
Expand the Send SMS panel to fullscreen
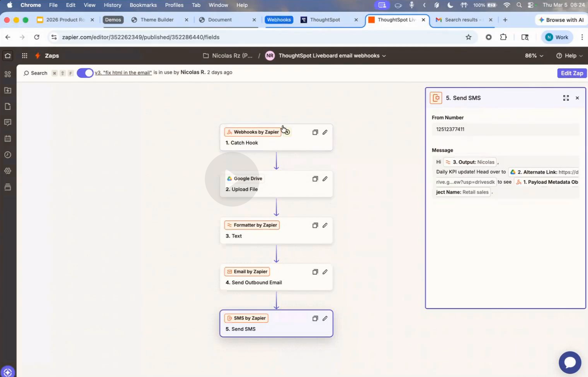pyautogui.click(x=566, y=98)
